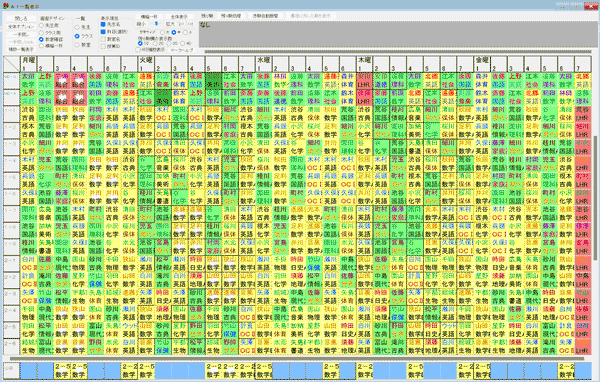Select the 先生用 screen design radio button
Viewport: 600px width, 382px height.
[x=41, y=25]
